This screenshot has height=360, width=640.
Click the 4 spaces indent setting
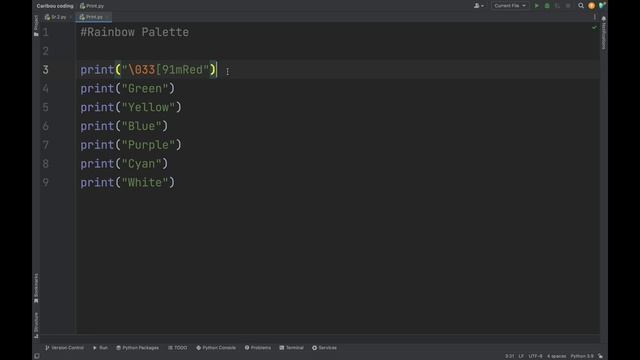[556, 356]
